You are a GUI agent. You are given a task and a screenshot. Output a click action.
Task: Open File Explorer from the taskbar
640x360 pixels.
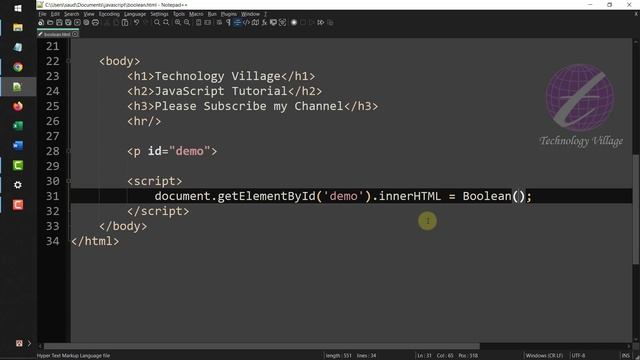18,27
